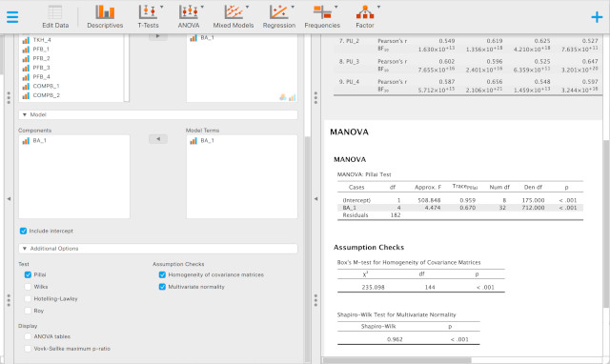Image resolution: width=610 pixels, height=364 pixels.
Task: Select the PFB_3 variable in list
Action: (x=41, y=68)
